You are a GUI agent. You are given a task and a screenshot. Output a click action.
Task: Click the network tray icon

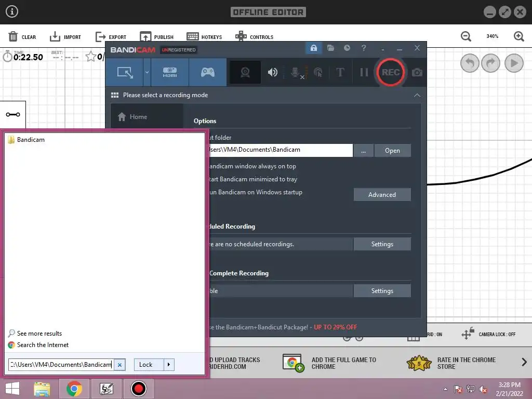tap(471, 389)
